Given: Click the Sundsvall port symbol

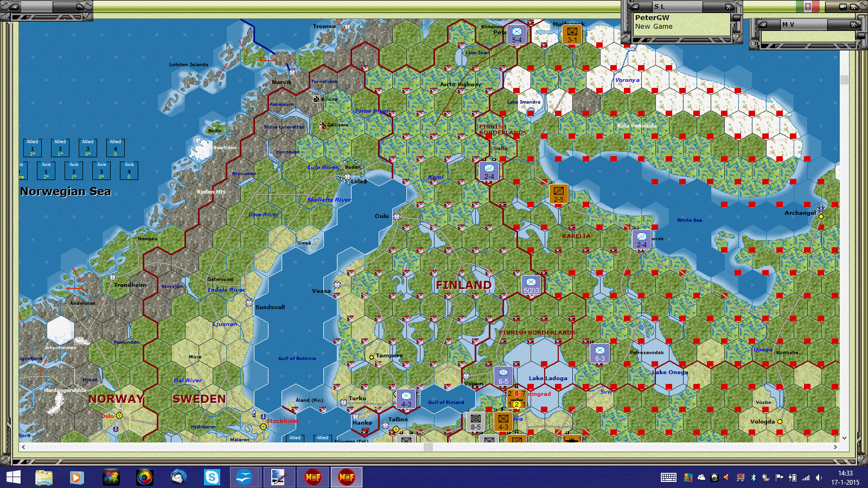Looking at the screenshot, I should click(x=249, y=303).
